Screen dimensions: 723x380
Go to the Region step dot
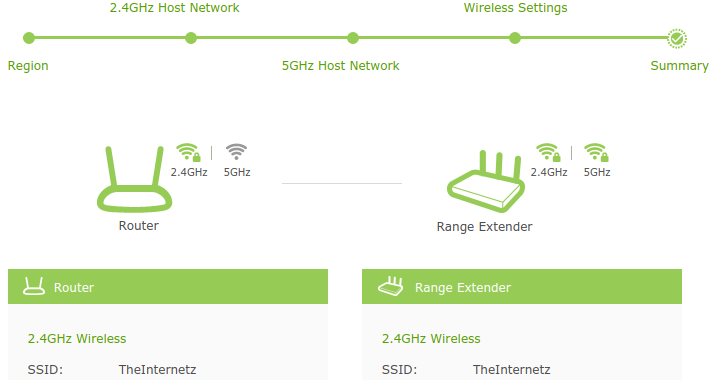coord(29,38)
